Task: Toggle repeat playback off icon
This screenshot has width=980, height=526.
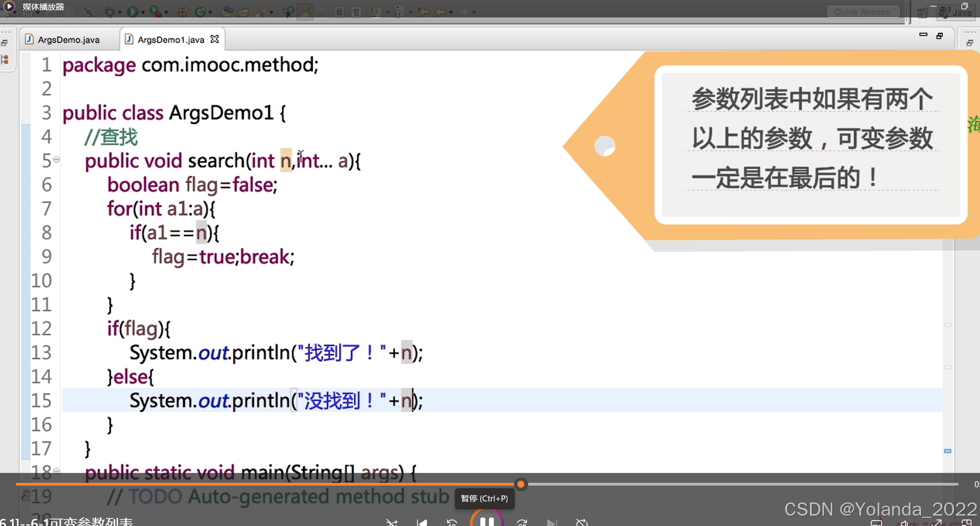Action: pyautogui.click(x=582, y=523)
